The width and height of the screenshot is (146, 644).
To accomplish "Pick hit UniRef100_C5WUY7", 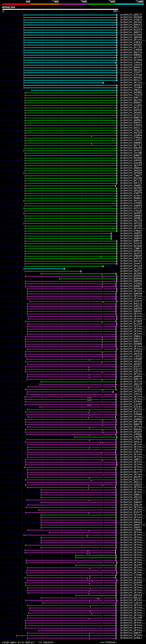I will click(x=131, y=175).
